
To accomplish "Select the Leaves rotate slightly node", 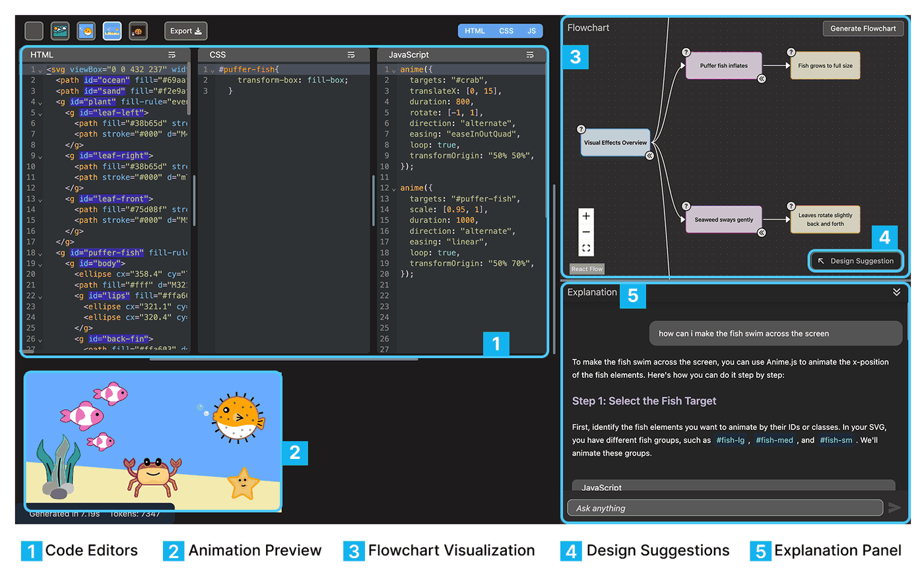I will pyautogui.click(x=825, y=220).
